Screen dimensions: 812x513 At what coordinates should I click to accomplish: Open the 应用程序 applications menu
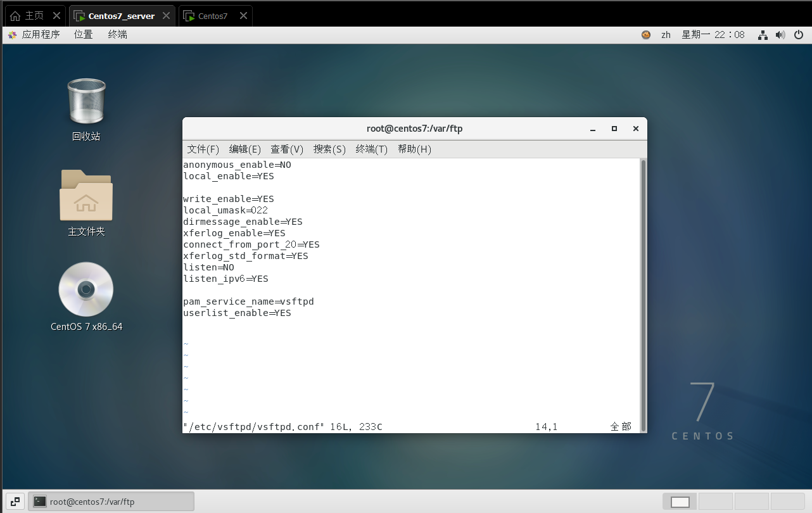[x=34, y=35]
